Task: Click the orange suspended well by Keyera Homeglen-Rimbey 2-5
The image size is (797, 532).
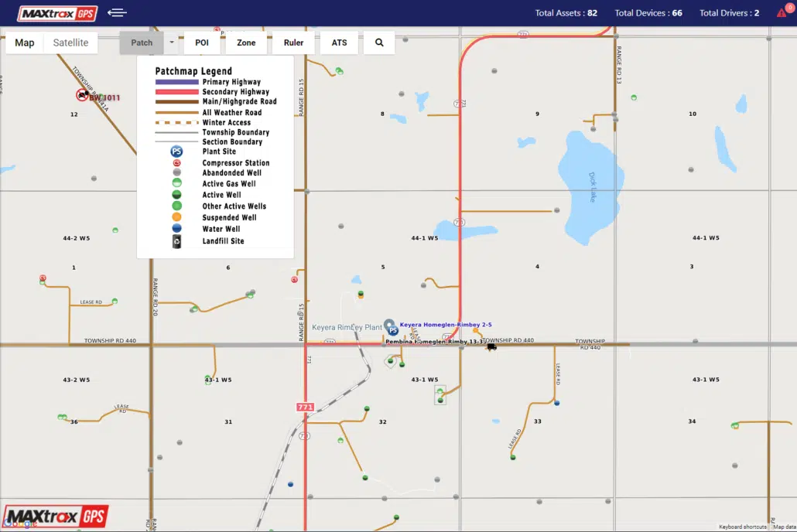Action: tap(476, 331)
